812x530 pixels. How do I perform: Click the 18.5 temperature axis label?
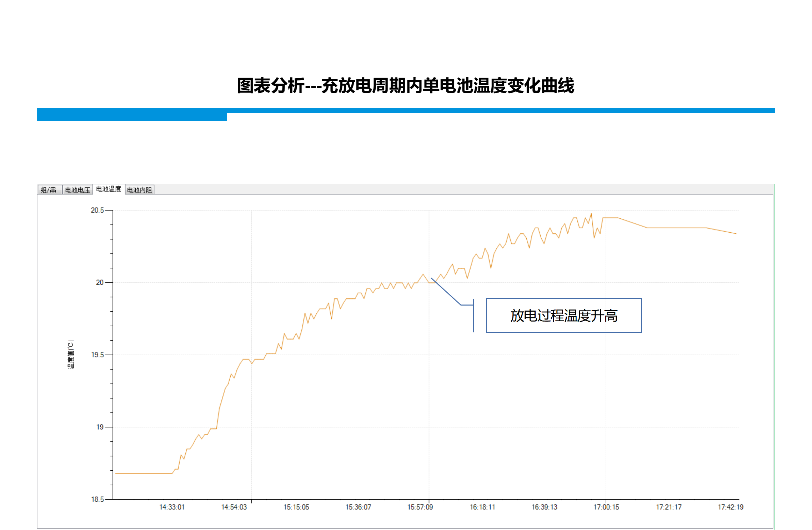click(x=97, y=499)
